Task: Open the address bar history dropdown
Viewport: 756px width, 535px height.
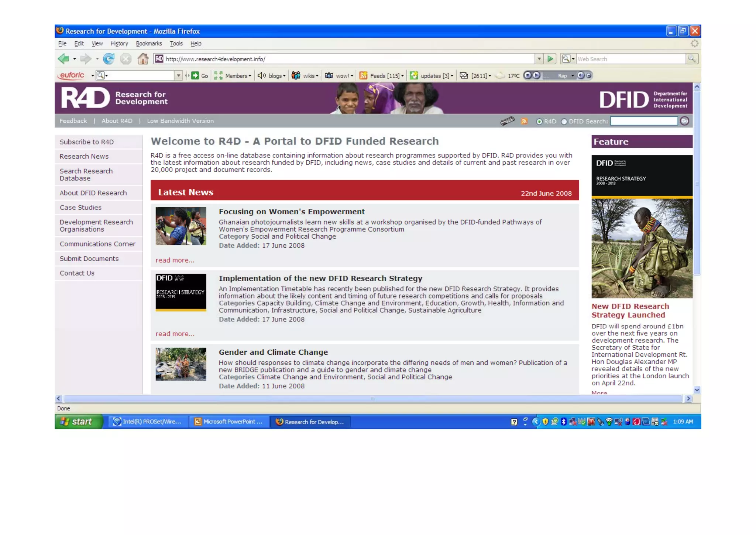Action: click(539, 59)
